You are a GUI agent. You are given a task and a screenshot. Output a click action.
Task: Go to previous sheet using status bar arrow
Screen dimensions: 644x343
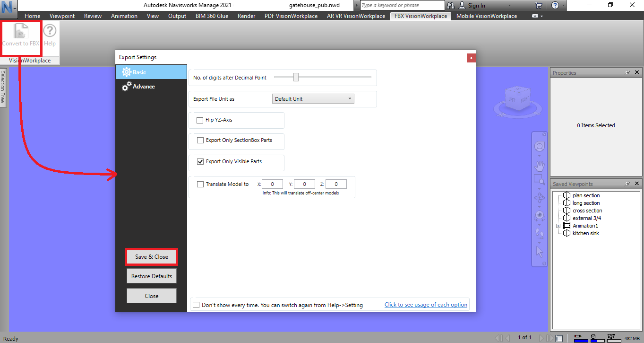508,338
